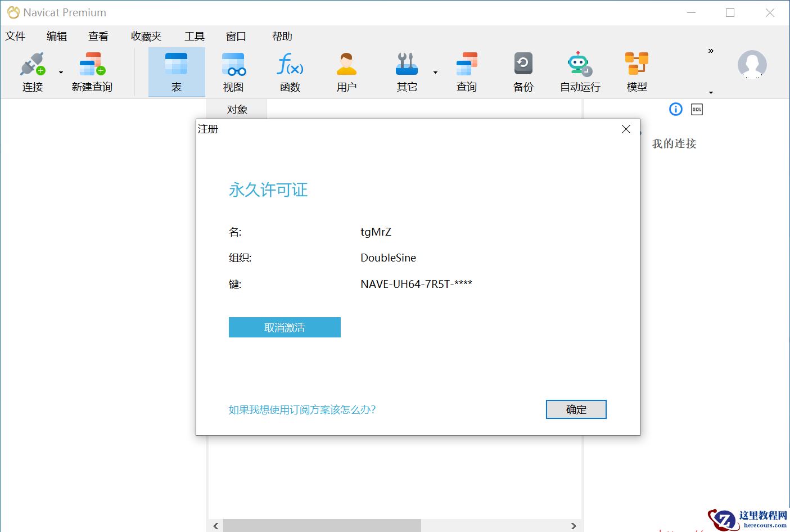Switch to the 对象 (Objects) tab
Image resolution: width=790 pixels, height=532 pixels.
click(x=237, y=109)
